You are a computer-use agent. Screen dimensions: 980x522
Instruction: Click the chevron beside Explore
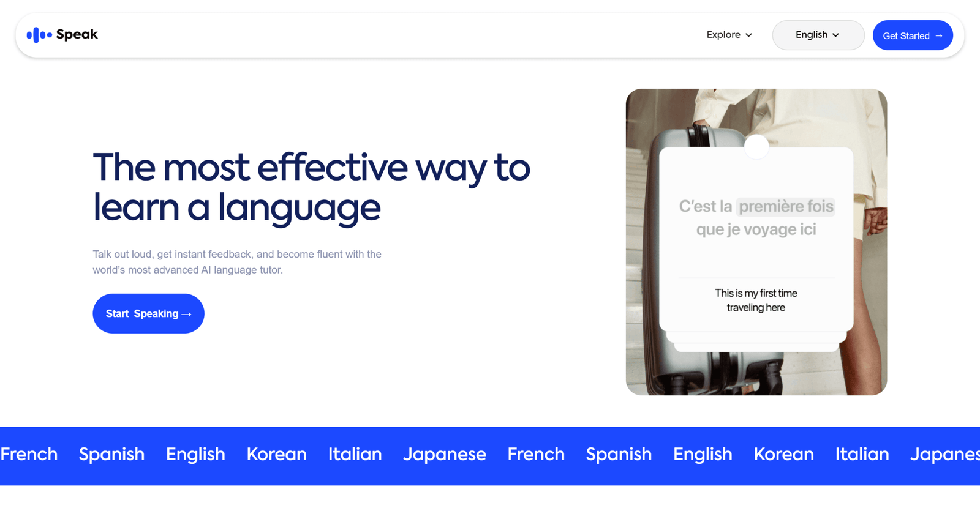point(748,35)
